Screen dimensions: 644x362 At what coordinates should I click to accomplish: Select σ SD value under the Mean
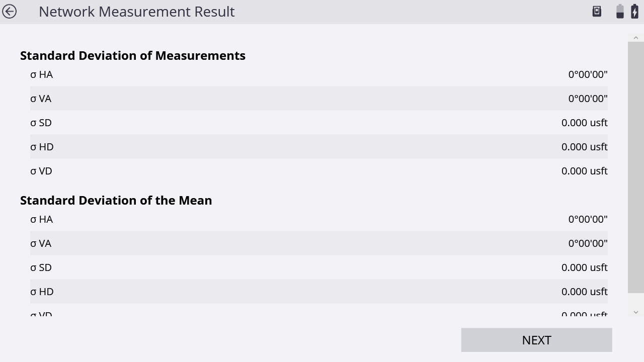[585, 267]
